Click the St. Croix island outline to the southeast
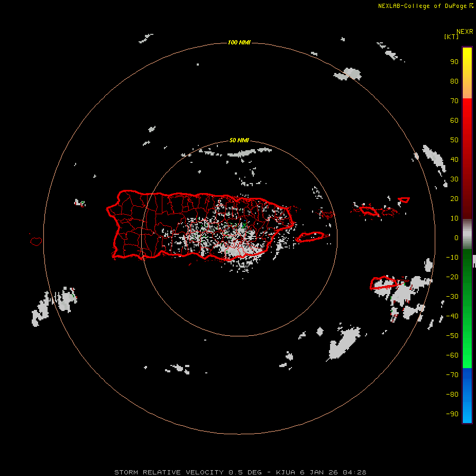The width and height of the screenshot is (476, 476). (383, 282)
